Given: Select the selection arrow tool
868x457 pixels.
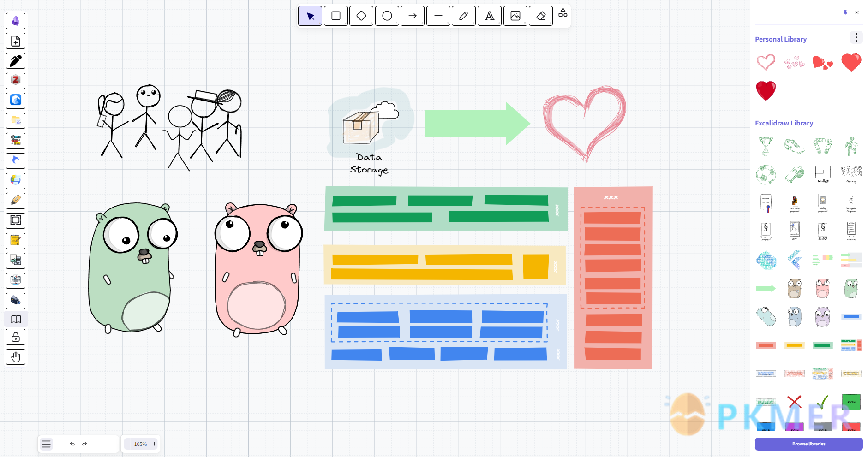Looking at the screenshot, I should (x=310, y=16).
